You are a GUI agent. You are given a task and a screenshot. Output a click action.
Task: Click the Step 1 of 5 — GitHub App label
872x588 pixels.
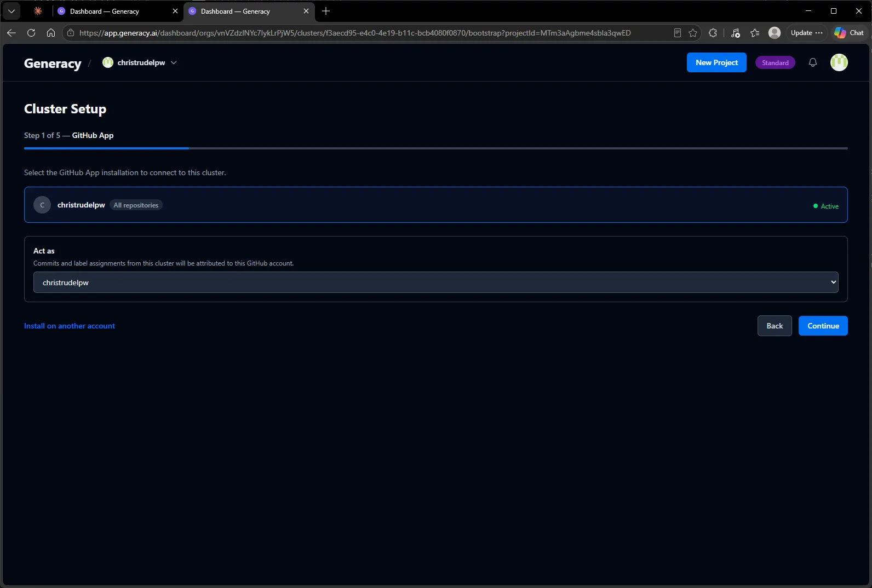pyautogui.click(x=69, y=135)
